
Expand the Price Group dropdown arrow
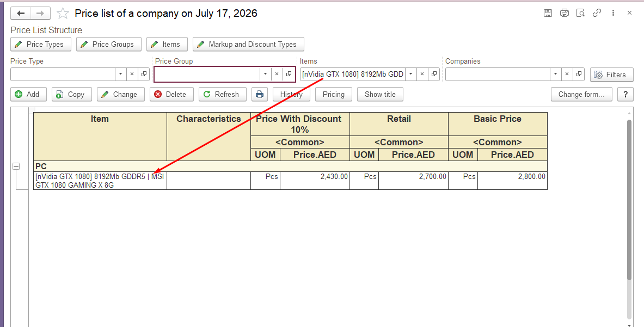coord(265,74)
